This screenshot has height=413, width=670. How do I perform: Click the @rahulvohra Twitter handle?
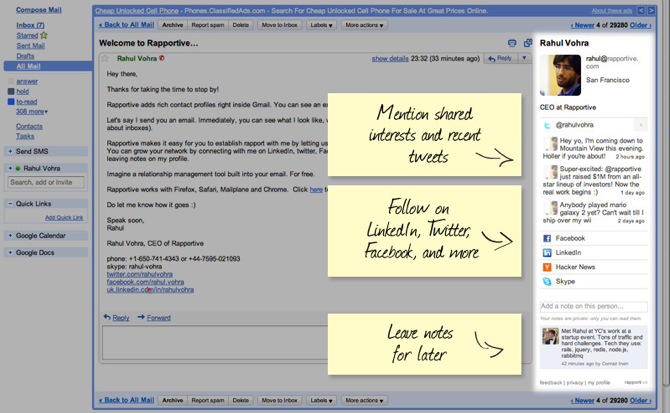[574, 125]
